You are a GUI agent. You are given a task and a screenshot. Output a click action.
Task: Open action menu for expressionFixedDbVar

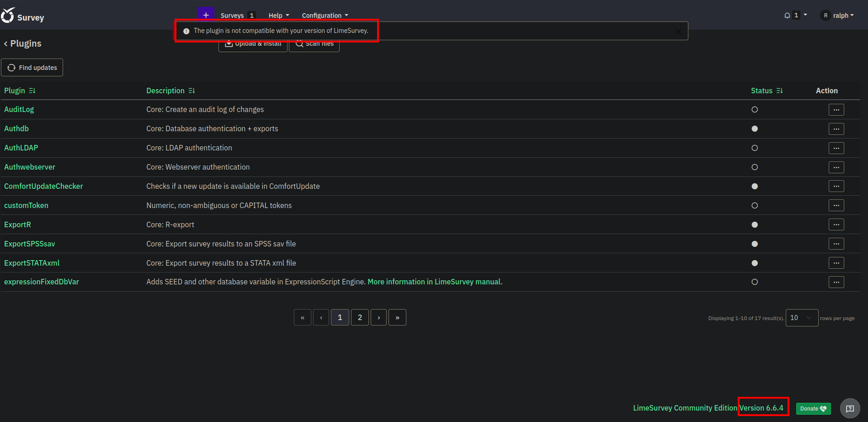pyautogui.click(x=836, y=282)
